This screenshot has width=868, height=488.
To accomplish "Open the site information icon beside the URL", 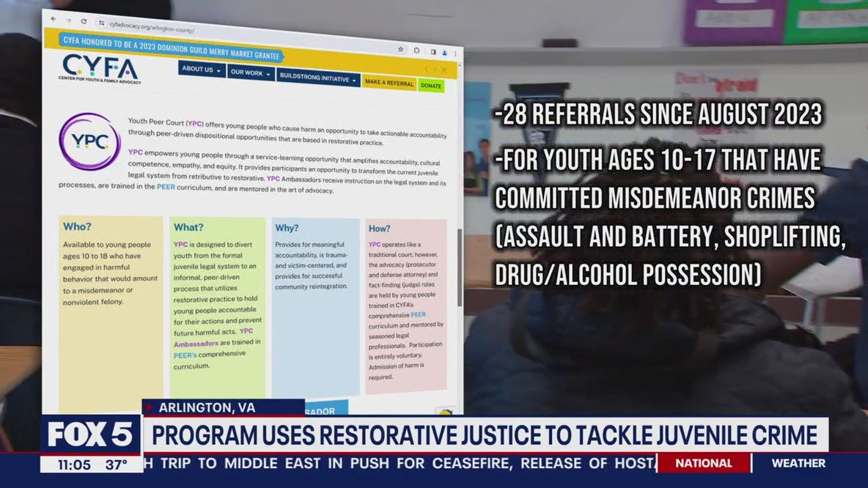I will 101,23.
